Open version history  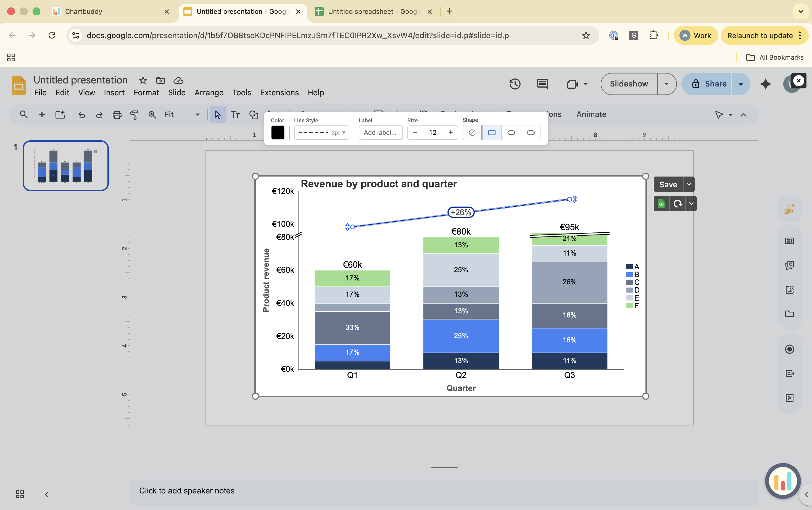tap(515, 84)
